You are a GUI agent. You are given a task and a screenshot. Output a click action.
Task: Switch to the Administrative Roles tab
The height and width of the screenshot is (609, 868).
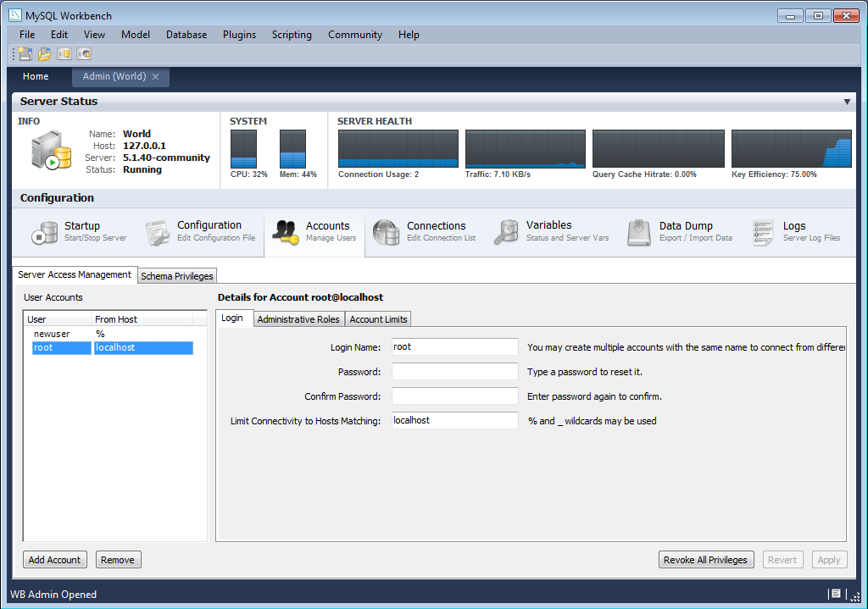point(298,319)
